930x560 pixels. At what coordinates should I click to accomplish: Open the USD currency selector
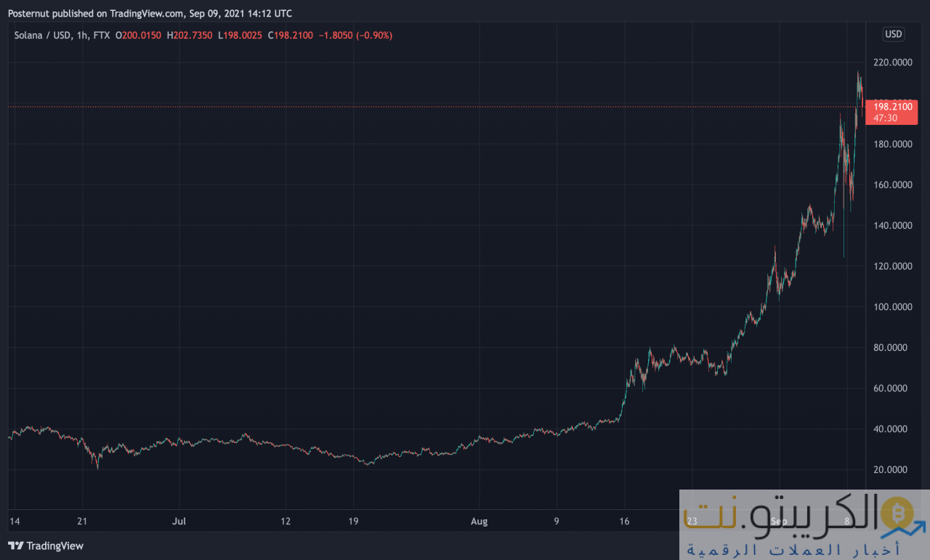(x=893, y=34)
